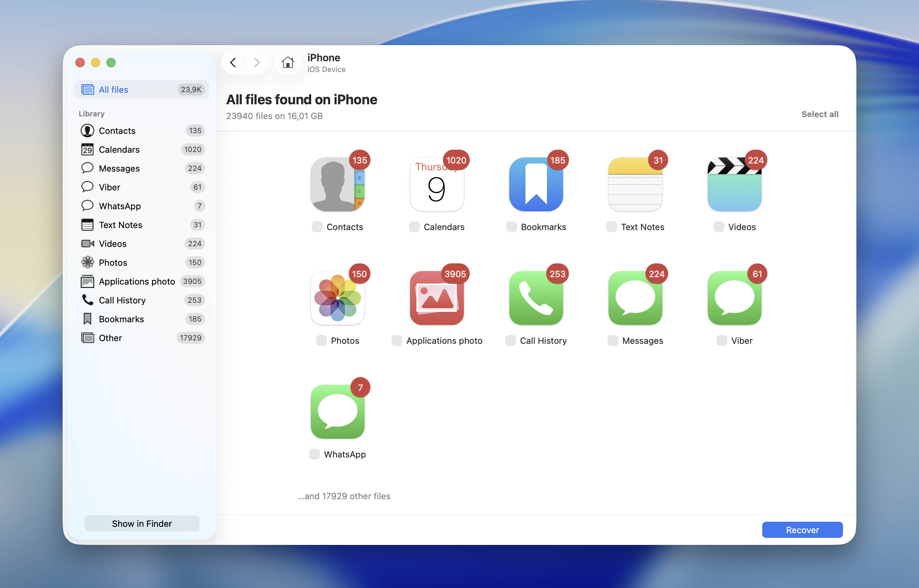Navigate back with left chevron
The width and height of the screenshot is (919, 588).
[x=232, y=62]
